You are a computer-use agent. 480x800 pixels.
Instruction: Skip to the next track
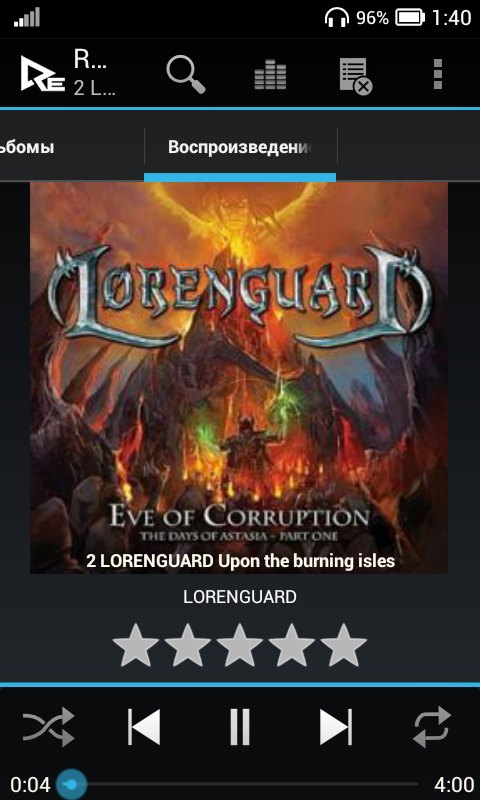click(x=336, y=726)
